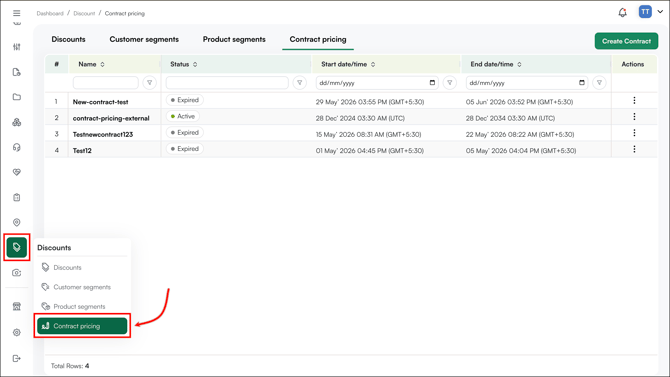Click the sliders icon in sidebar
Screen dimensions: 670x377
pyautogui.click(x=17, y=47)
